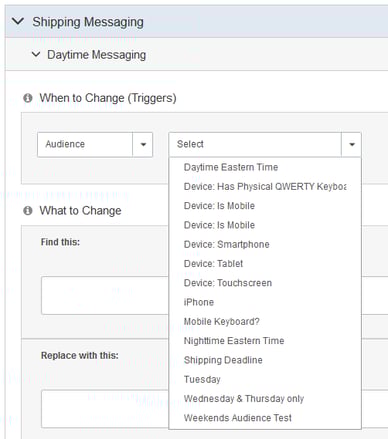
Task: Click info icon next to What to Change
Action: pos(28,211)
